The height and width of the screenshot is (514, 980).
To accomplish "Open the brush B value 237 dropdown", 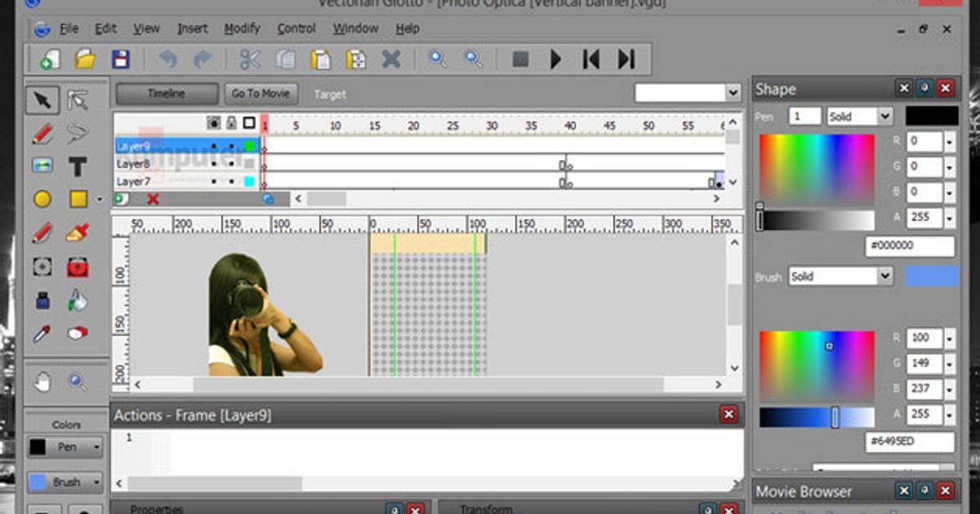I will (x=950, y=389).
